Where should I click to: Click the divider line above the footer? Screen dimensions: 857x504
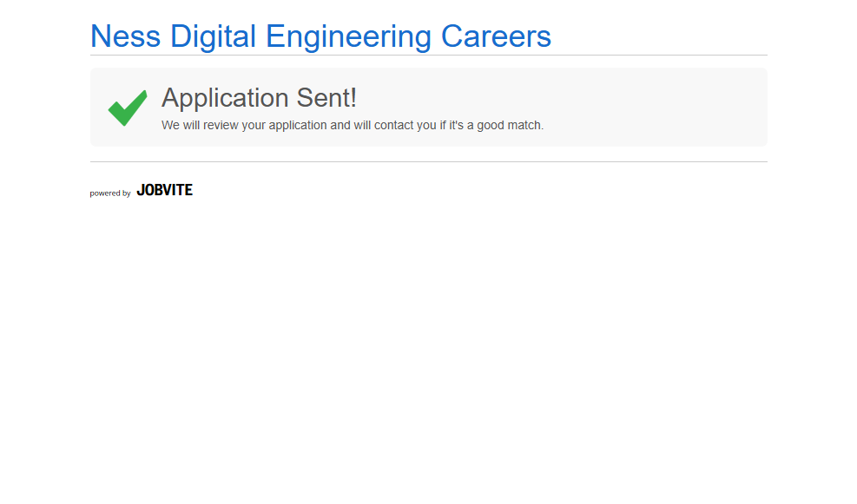428,161
